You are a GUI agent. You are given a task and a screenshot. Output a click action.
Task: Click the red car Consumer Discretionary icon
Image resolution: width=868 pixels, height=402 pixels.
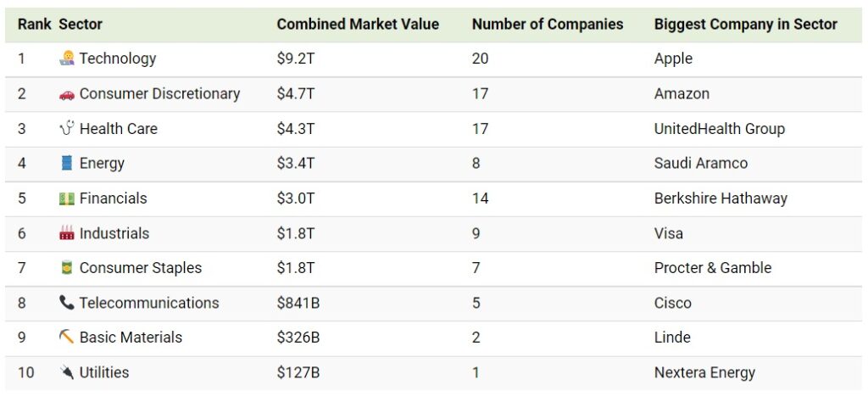coord(67,94)
